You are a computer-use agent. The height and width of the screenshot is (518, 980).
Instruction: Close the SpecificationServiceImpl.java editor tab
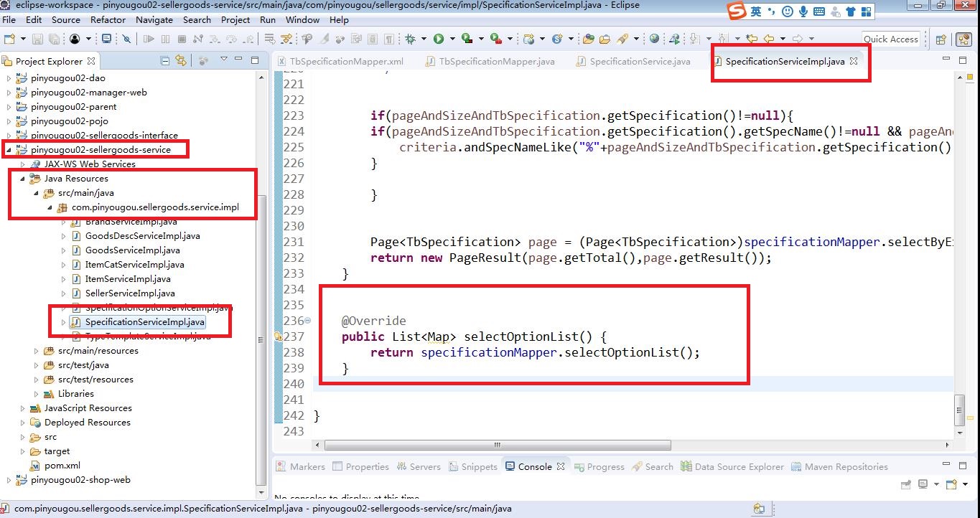(x=854, y=61)
